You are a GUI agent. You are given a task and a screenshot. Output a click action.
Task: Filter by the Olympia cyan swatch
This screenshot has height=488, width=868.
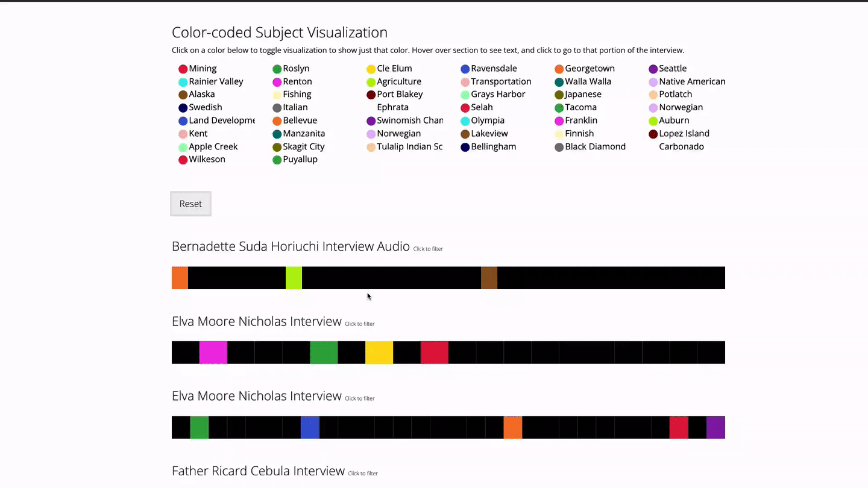pyautogui.click(x=465, y=121)
